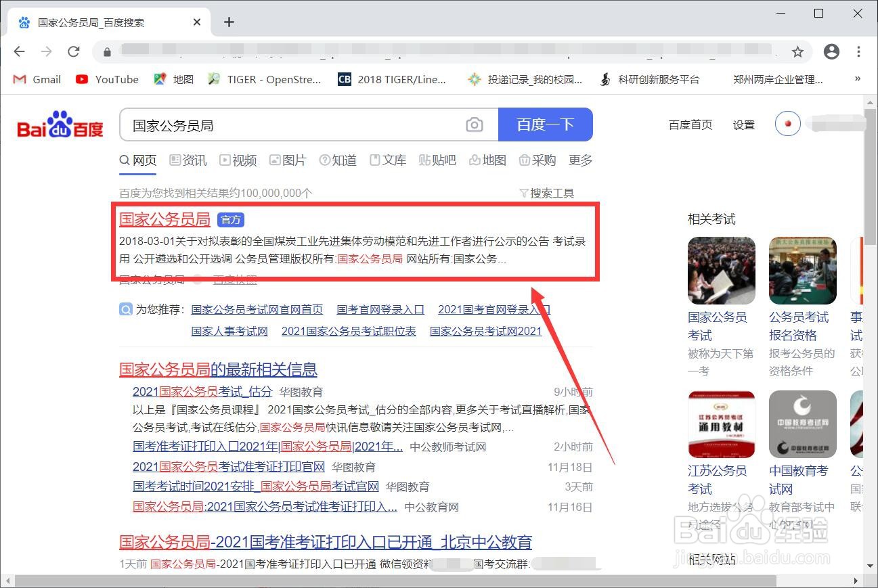Click 江苏公务员考试 textbook thumbnail
878x588 pixels.
tap(721, 424)
